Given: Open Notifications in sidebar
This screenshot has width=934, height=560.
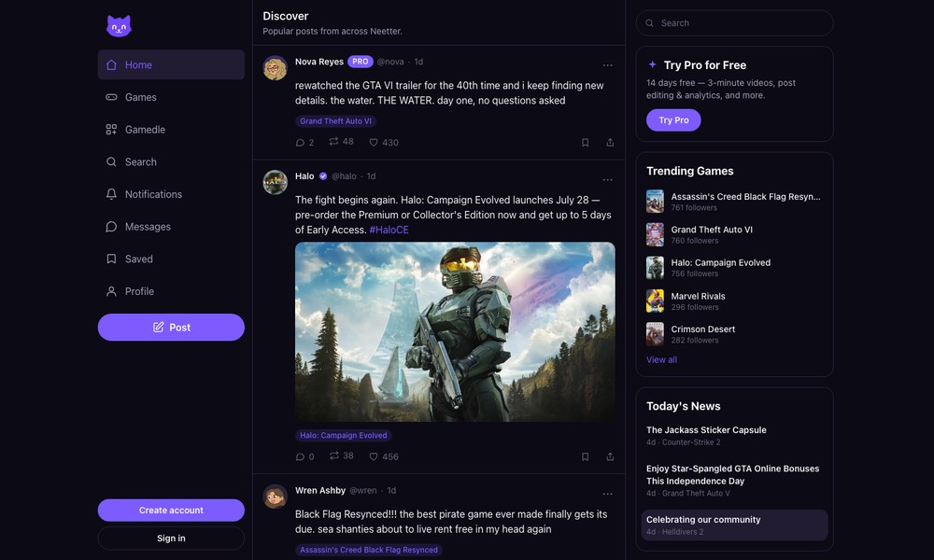Looking at the screenshot, I should point(171,194).
